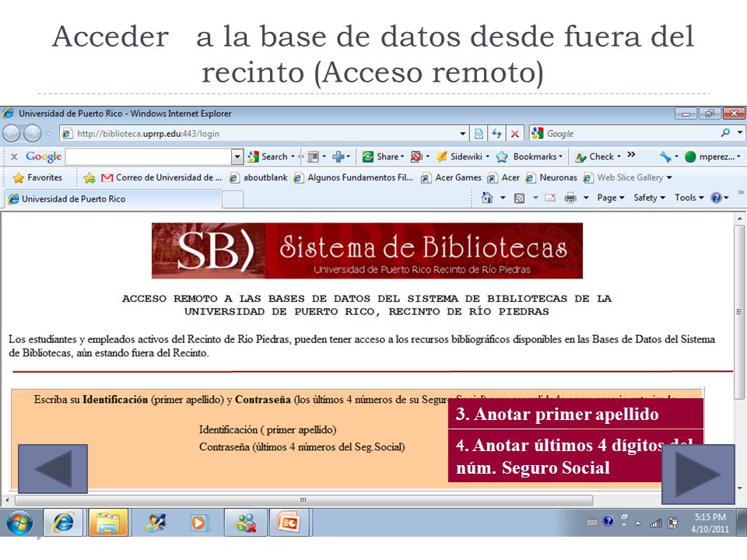Show hidden tray icons arrow
The height and width of the screenshot is (560, 747).
pyautogui.click(x=638, y=523)
